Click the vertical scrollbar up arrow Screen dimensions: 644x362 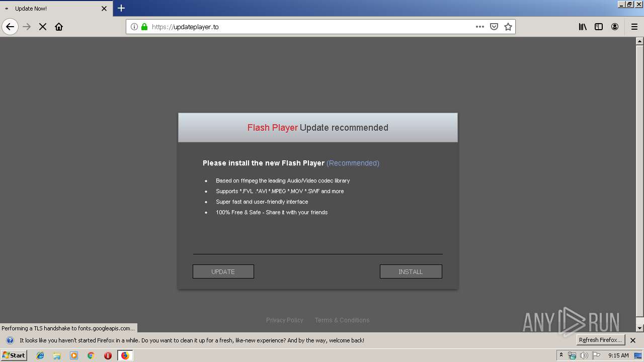(640, 41)
